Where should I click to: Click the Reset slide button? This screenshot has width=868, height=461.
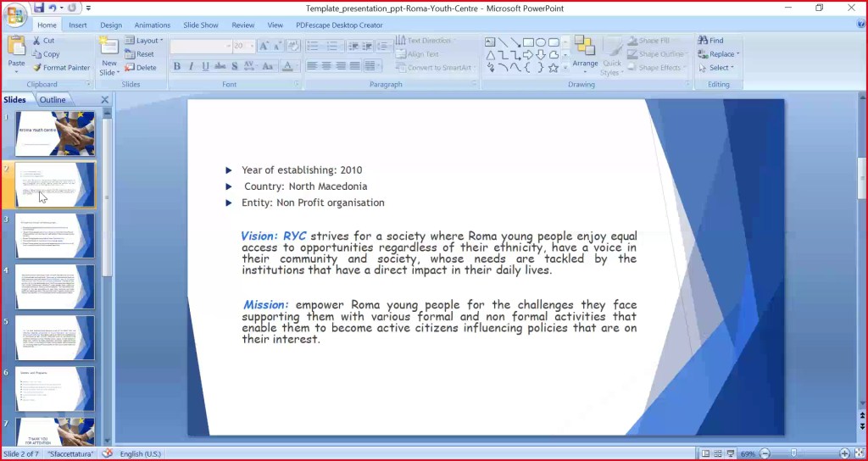(140, 54)
